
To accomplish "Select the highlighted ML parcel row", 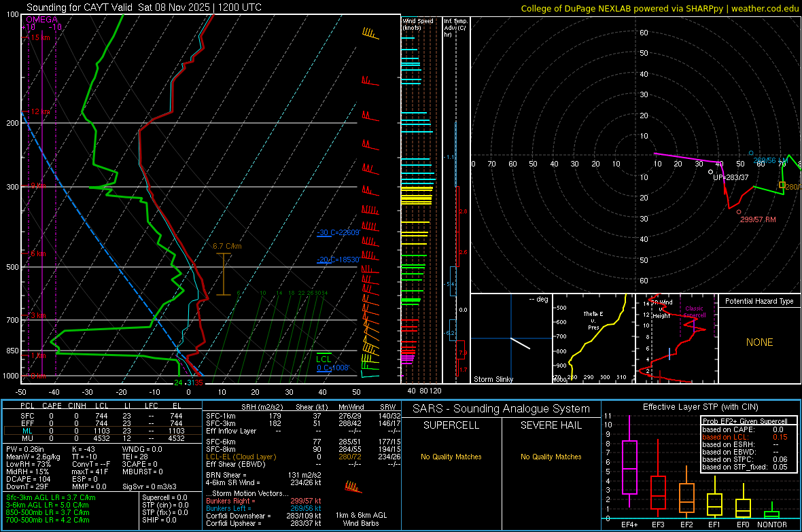I will [103, 431].
